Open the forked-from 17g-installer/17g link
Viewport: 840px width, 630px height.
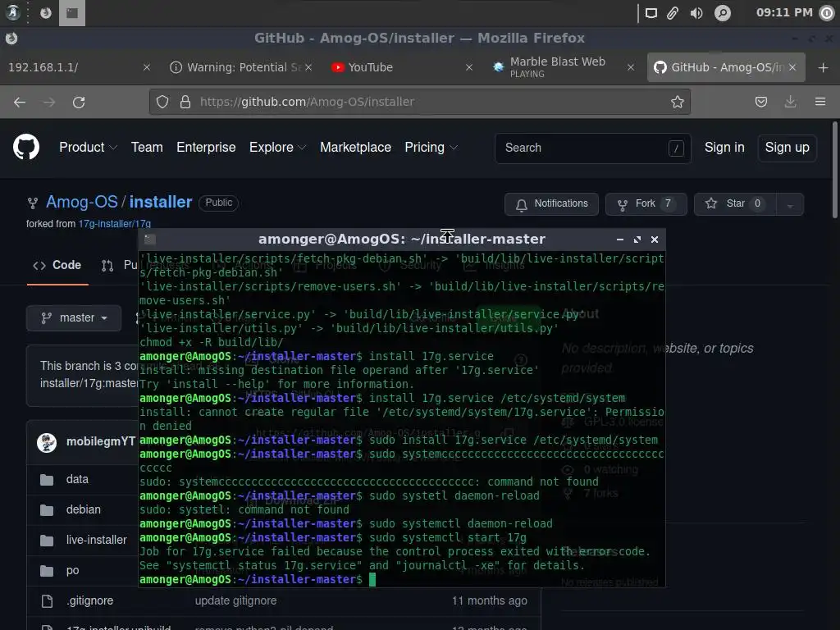tap(115, 224)
